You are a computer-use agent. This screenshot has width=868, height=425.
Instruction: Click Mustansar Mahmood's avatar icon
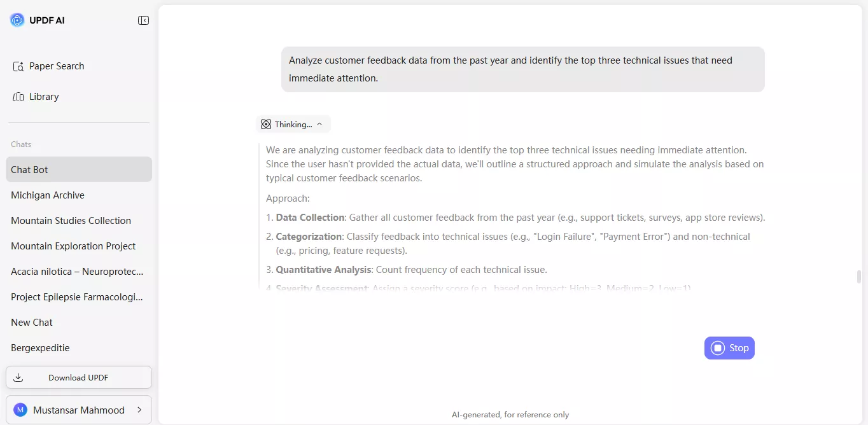[19, 410]
